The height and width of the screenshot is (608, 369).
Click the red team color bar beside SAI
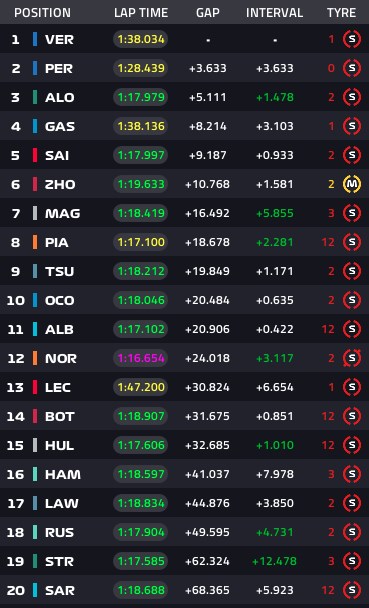(35, 155)
